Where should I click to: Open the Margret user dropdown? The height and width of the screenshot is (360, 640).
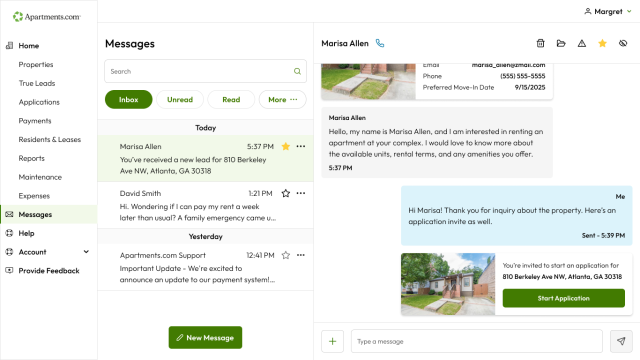coord(608,11)
